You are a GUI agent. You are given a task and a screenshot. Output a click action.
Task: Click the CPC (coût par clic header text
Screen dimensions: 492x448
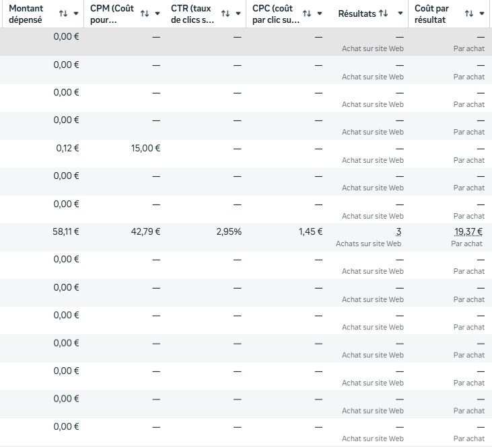276,14
